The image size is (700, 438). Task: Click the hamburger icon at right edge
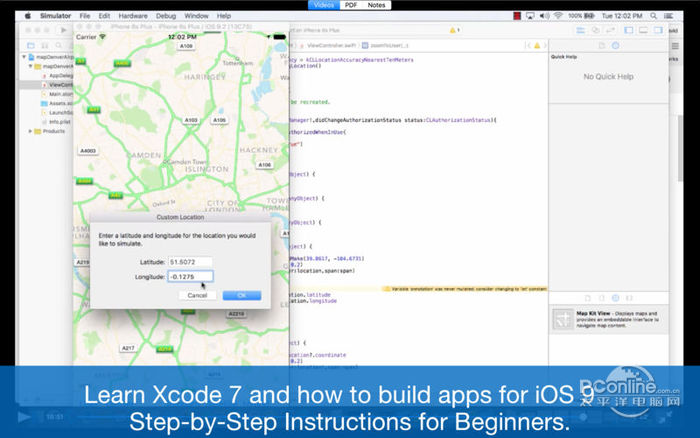pos(675,46)
